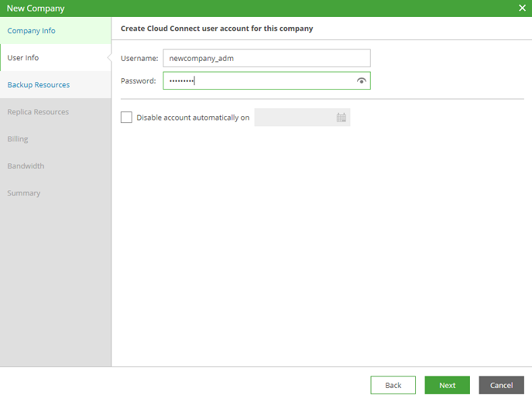The width and height of the screenshot is (532, 402).
Task: Click the Username input field
Action: [x=267, y=58]
